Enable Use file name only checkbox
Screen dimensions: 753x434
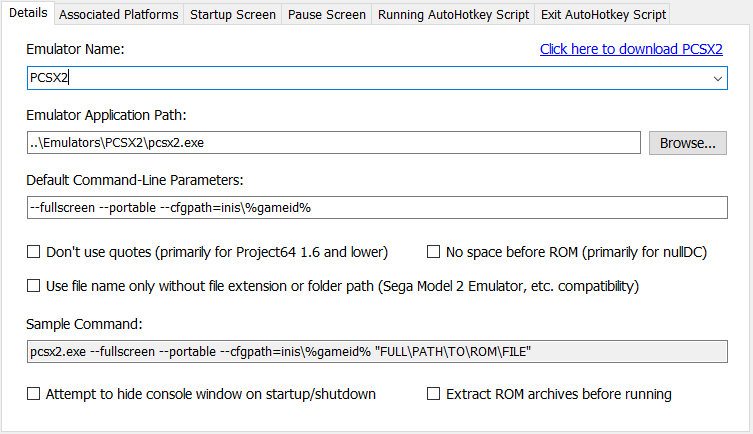click(34, 286)
